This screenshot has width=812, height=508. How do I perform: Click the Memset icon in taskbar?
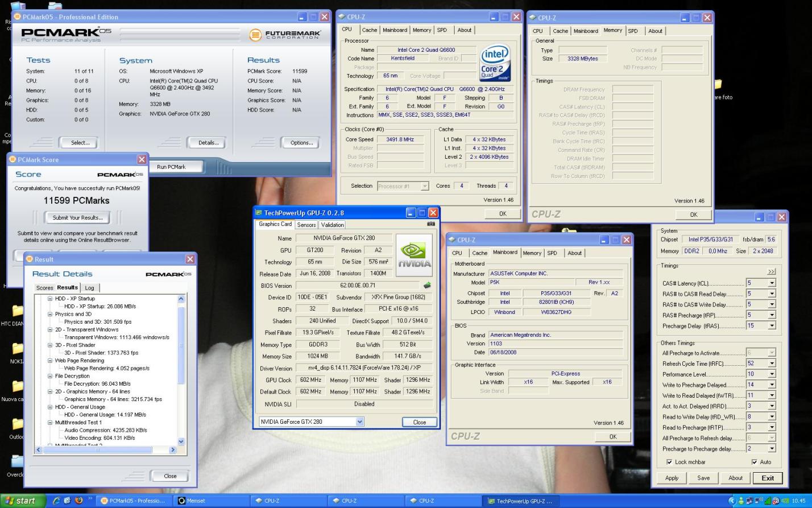182,501
